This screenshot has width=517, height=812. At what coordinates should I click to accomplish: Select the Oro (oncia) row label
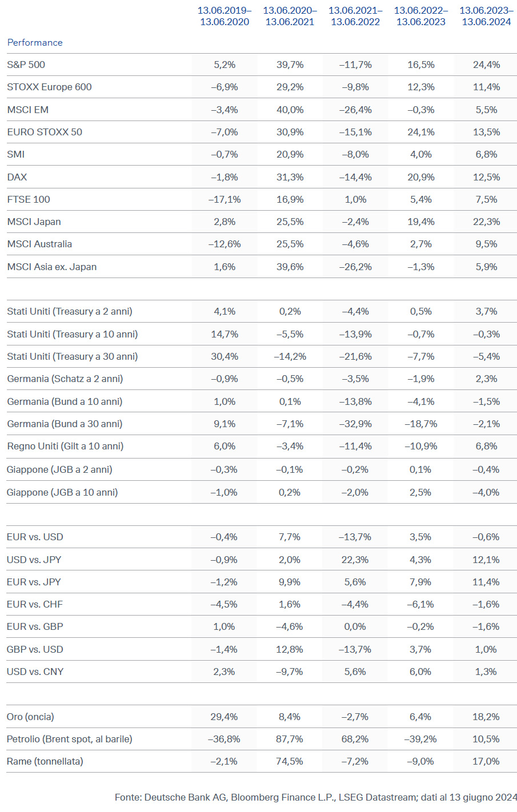coord(30,717)
